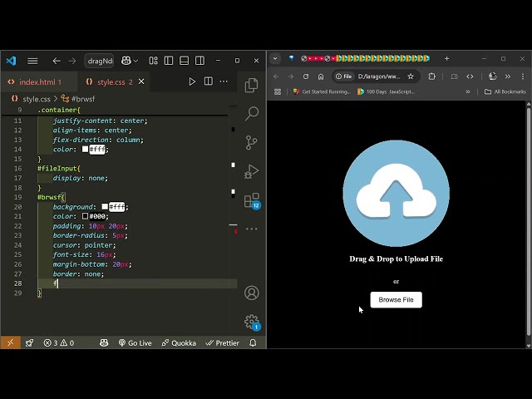Open the All Bookmarks folder
Image resolution: width=532 pixels, height=399 pixels.
click(x=505, y=91)
